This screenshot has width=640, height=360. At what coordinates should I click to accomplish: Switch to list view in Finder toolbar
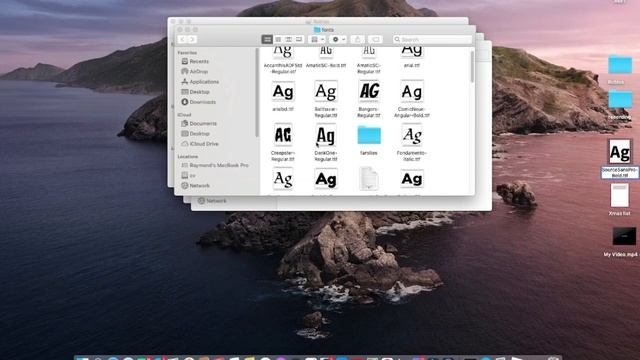coord(278,39)
